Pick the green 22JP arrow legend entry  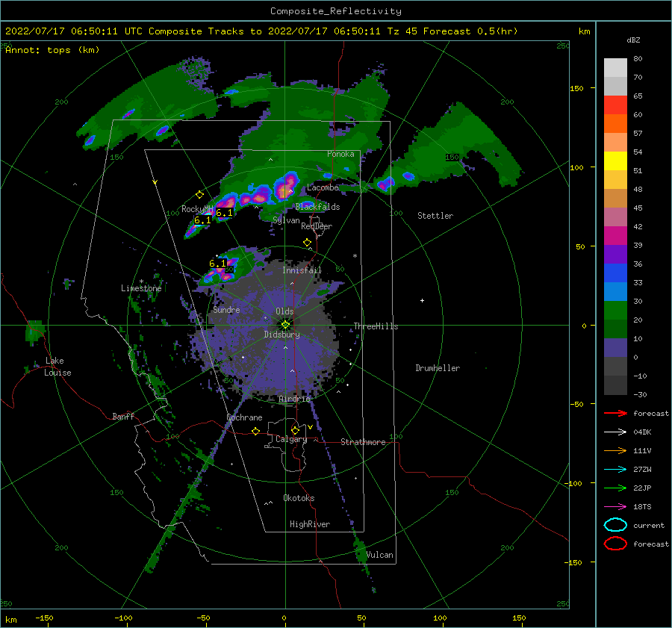click(x=615, y=488)
